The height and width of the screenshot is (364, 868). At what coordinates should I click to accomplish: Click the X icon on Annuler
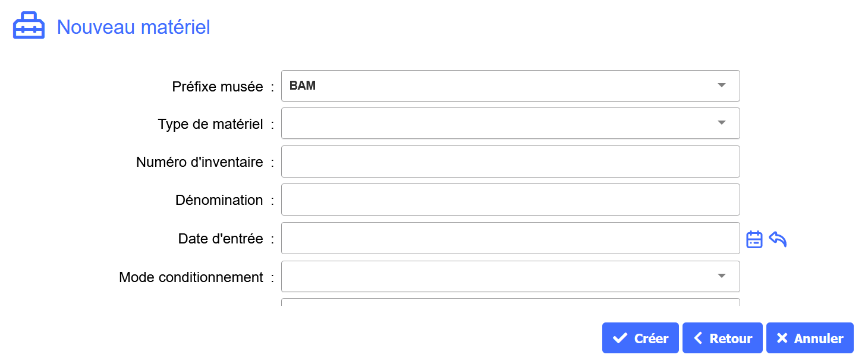tap(782, 338)
